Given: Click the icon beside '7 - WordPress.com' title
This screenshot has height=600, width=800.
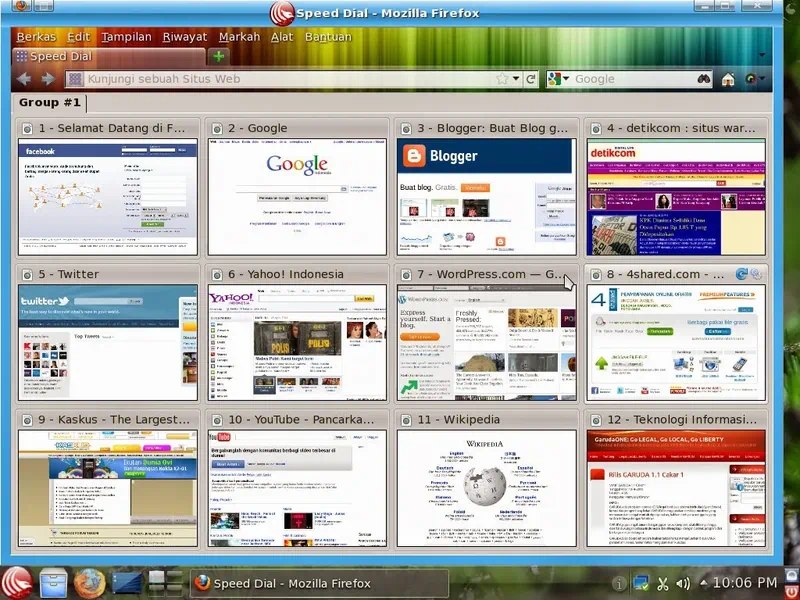Looking at the screenshot, I should [406, 275].
